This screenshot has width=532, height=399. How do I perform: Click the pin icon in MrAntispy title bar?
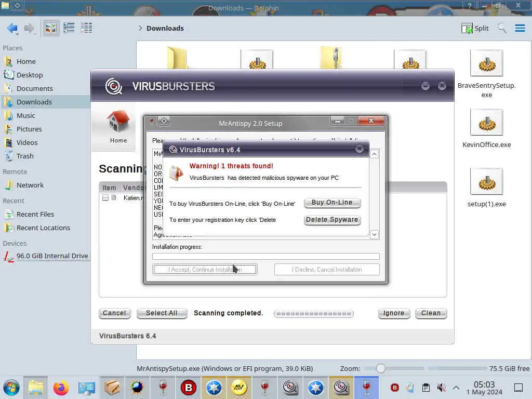pos(152,121)
